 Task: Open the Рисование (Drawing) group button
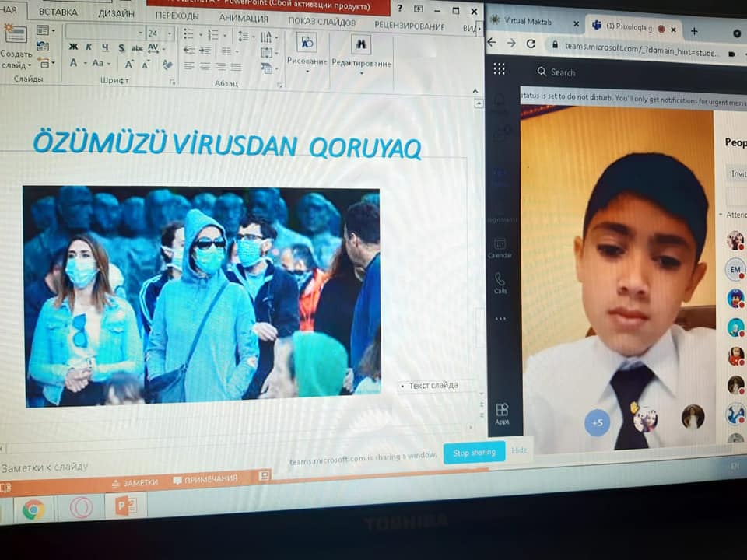307,52
